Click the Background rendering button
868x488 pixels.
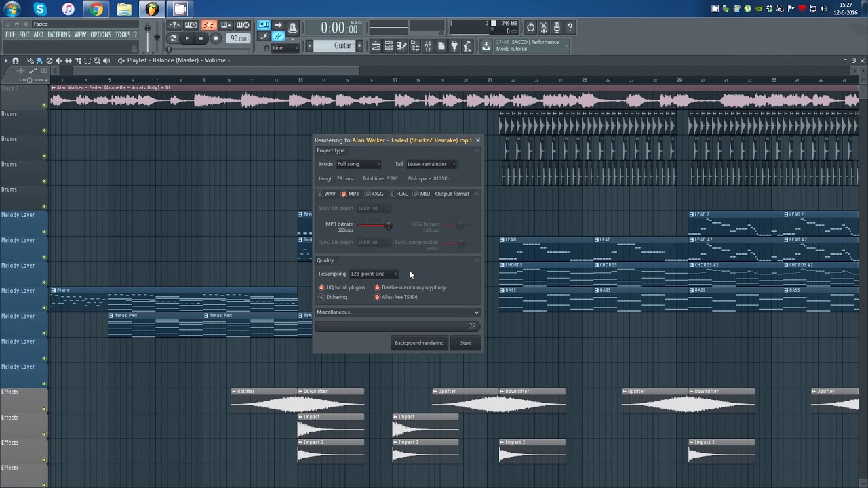click(419, 343)
